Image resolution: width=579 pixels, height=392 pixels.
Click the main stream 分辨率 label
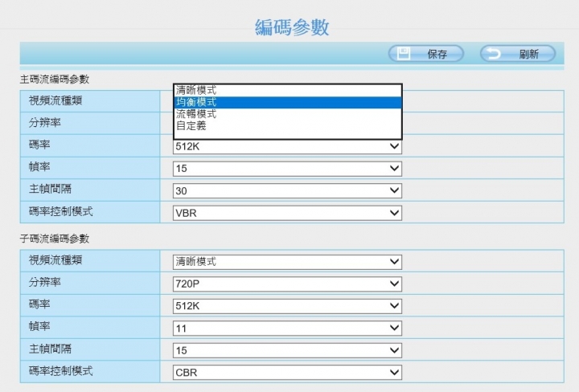(x=45, y=122)
